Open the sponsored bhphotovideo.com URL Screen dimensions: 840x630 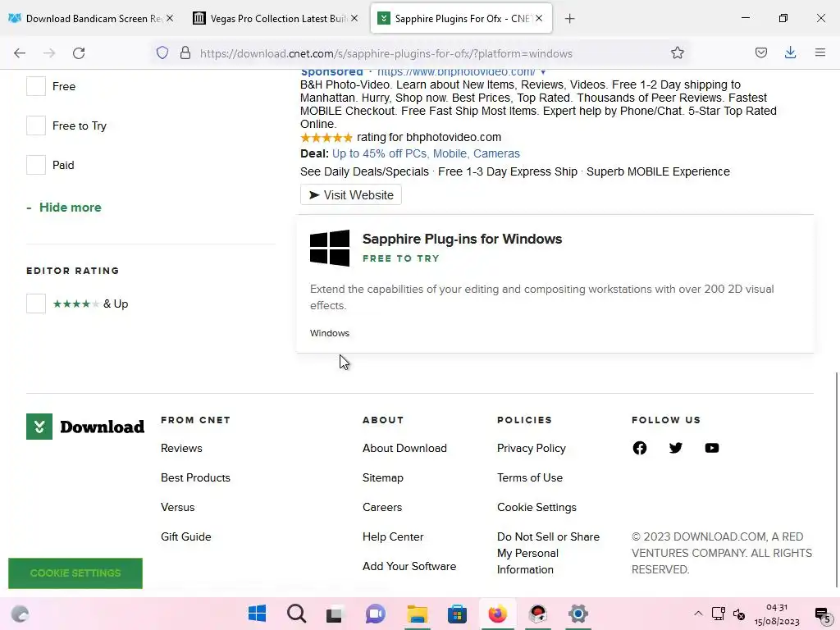(x=456, y=72)
